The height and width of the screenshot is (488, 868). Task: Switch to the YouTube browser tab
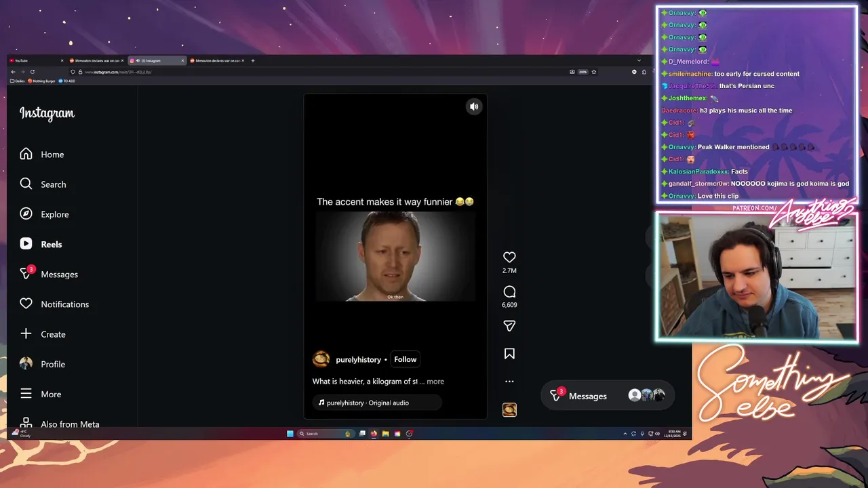point(36,60)
